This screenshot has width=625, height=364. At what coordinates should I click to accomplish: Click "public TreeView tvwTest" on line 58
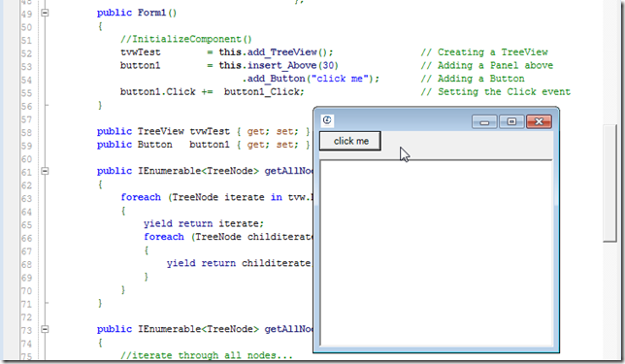tap(163, 131)
